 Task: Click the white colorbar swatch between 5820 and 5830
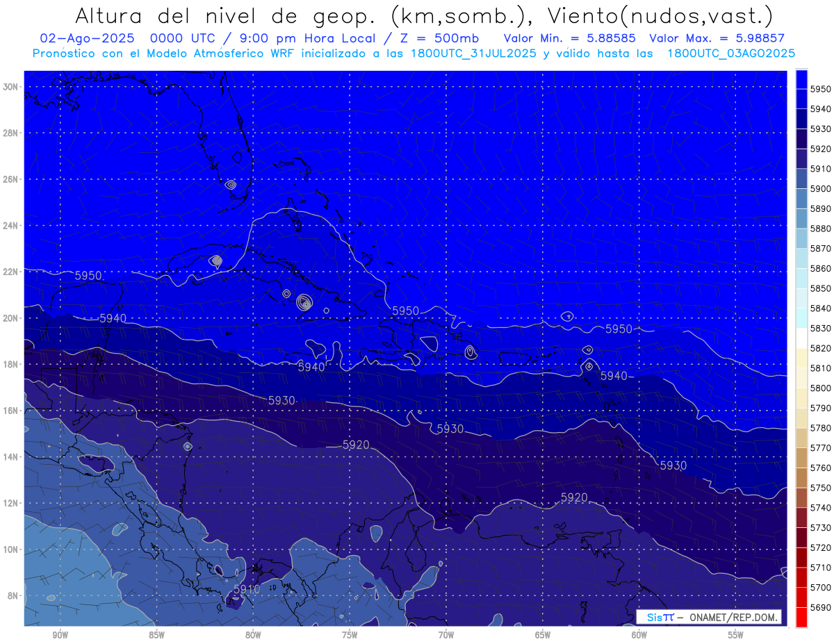pos(801,338)
